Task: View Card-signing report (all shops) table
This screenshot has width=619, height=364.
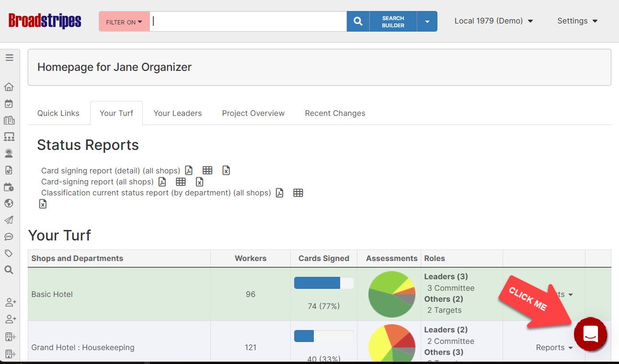Action: pos(181,182)
